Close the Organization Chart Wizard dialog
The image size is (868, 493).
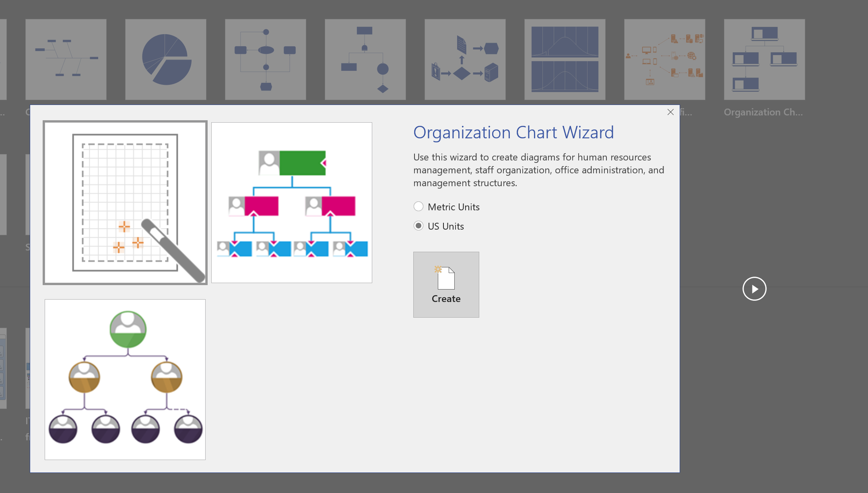(671, 112)
